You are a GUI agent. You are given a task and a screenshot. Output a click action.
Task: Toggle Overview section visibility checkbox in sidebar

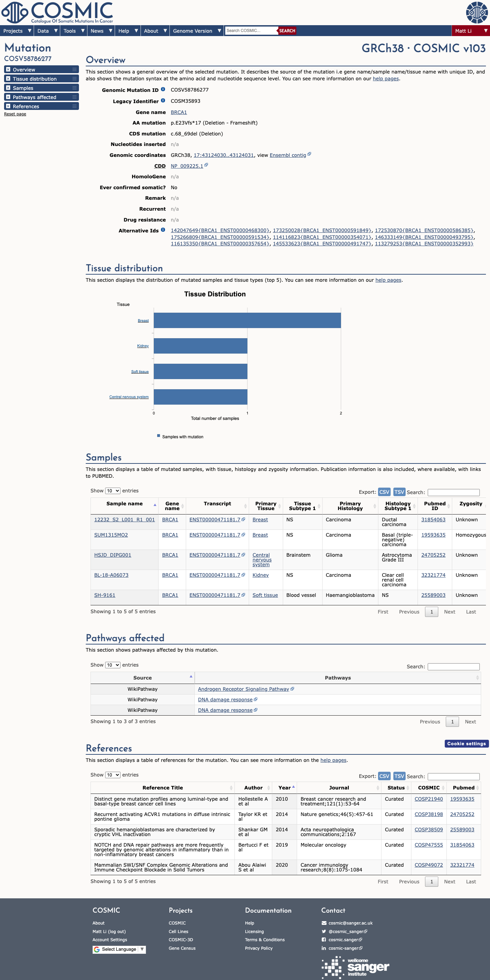point(8,69)
